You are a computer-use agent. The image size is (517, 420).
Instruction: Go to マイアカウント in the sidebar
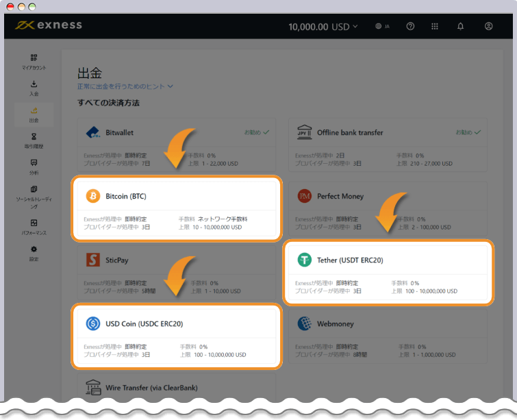point(34,62)
